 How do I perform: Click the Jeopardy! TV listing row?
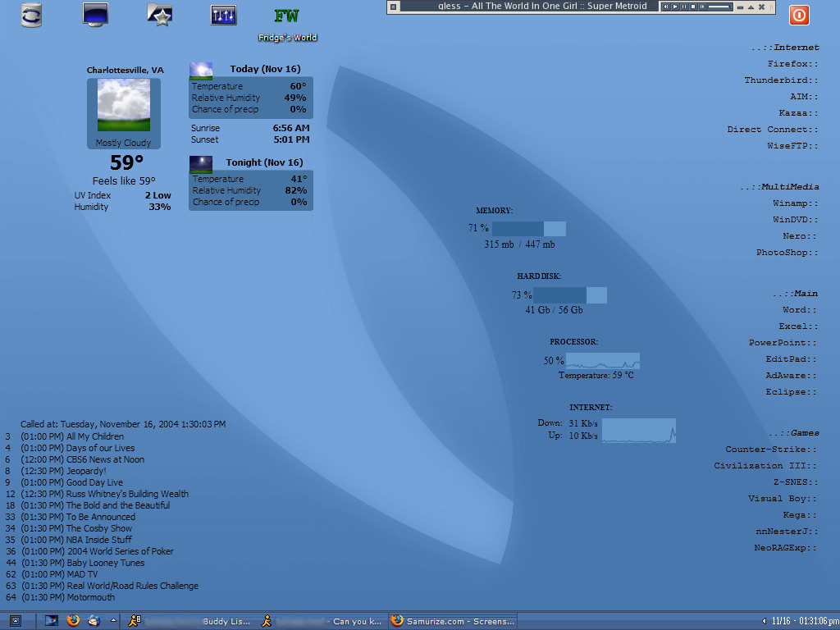(x=57, y=471)
